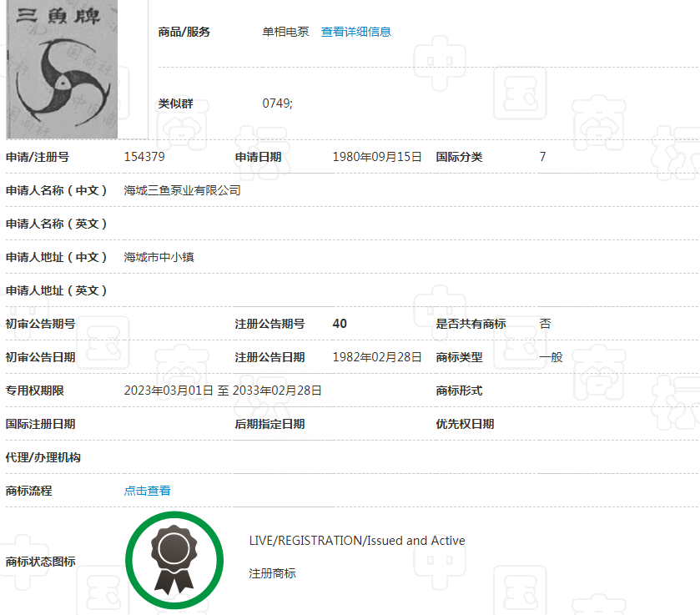This screenshot has width=700, height=615.
Task: Click the 商标流程 field label
Action: [x=29, y=491]
